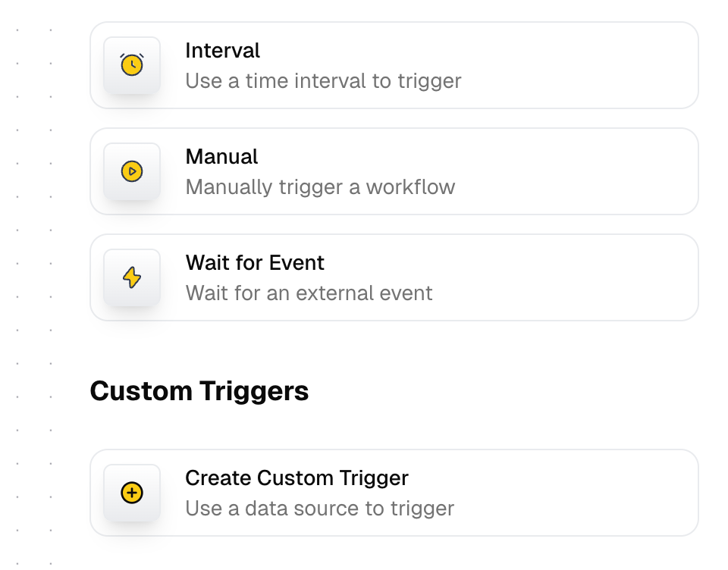Click the Manual title text
The image size is (728, 570).
tap(221, 156)
